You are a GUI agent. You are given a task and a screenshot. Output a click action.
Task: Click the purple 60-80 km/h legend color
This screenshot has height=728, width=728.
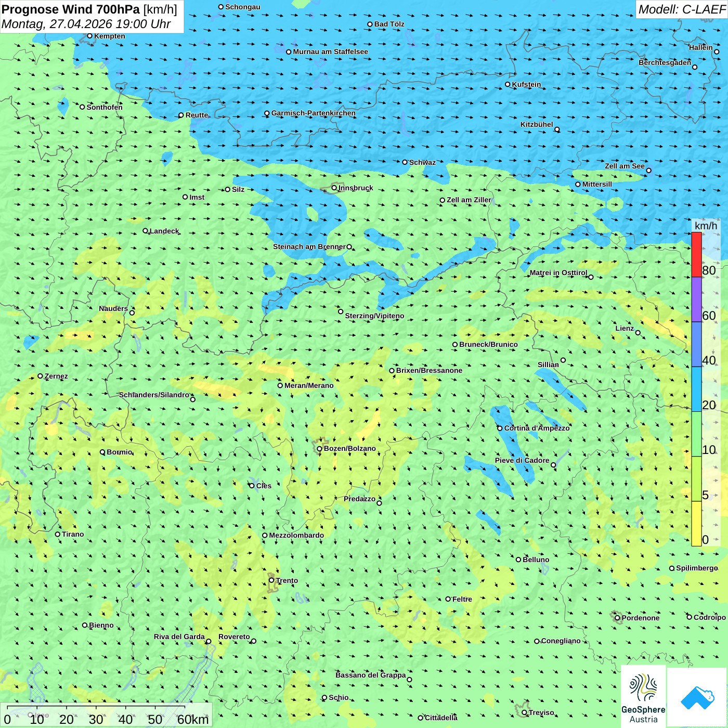point(696,300)
